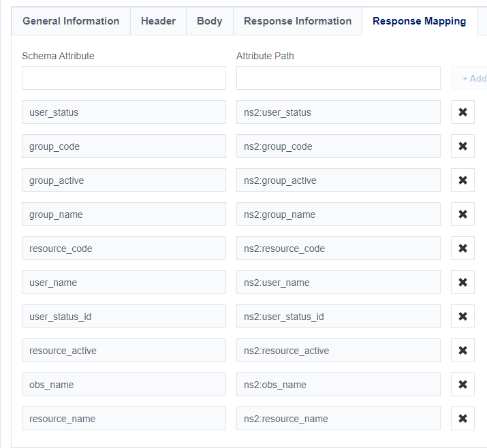Image resolution: width=487 pixels, height=448 pixels.
Task: Focus the empty Attribute Path input
Action: [338, 78]
